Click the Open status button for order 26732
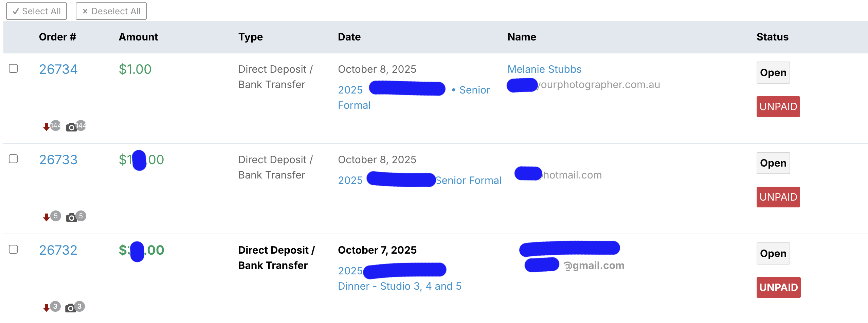The image size is (868, 323). pyautogui.click(x=773, y=254)
